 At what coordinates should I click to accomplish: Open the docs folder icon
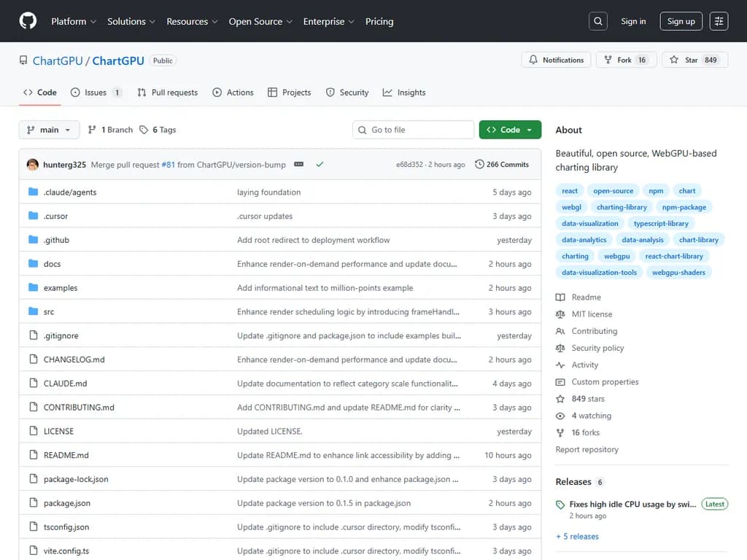33,264
